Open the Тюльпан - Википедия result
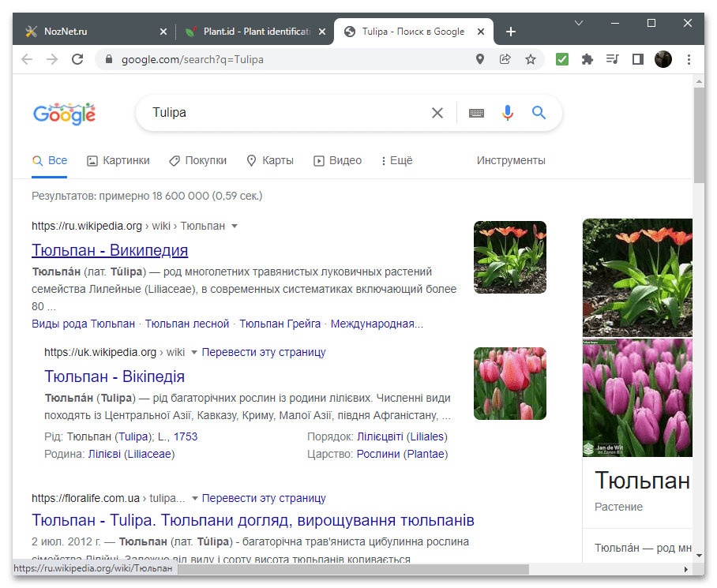The width and height of the screenshot is (717, 588). tap(110, 250)
